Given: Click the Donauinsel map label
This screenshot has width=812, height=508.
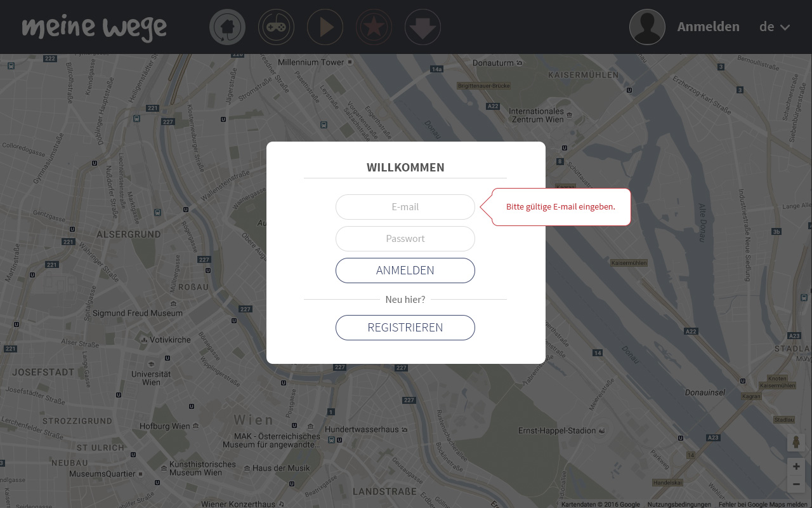Looking at the screenshot, I should pos(705,392).
